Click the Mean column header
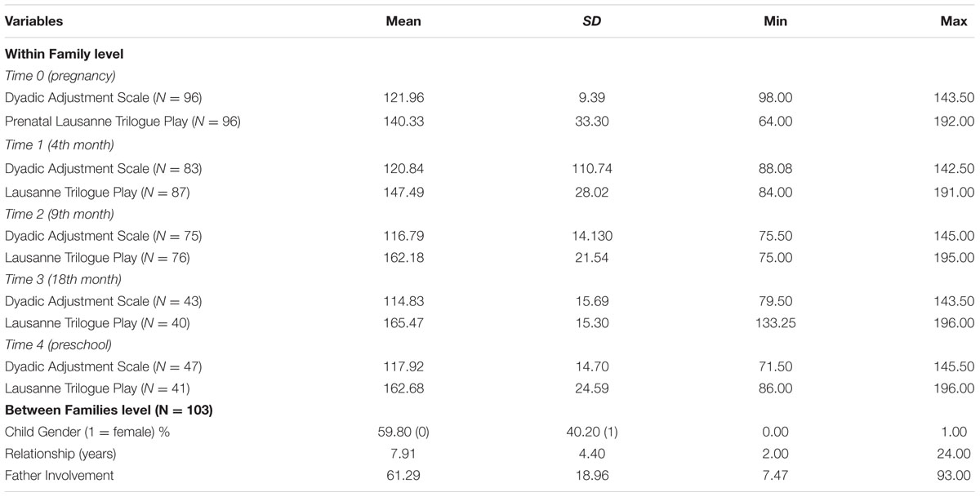This screenshot has height=497, width=980. [x=404, y=21]
